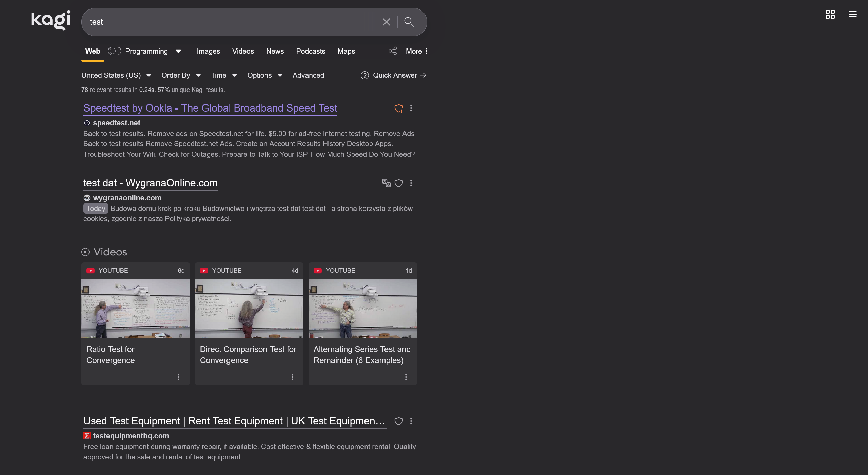This screenshot has height=475, width=868.
Task: Click the Kagi logo
Action: click(x=51, y=20)
